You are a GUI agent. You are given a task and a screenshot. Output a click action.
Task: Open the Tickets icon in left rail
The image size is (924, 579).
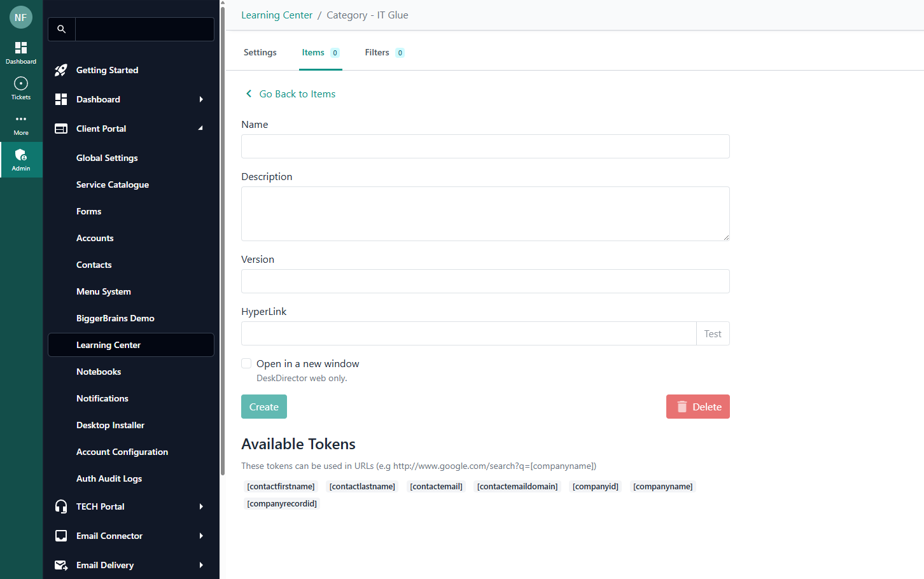[21, 83]
